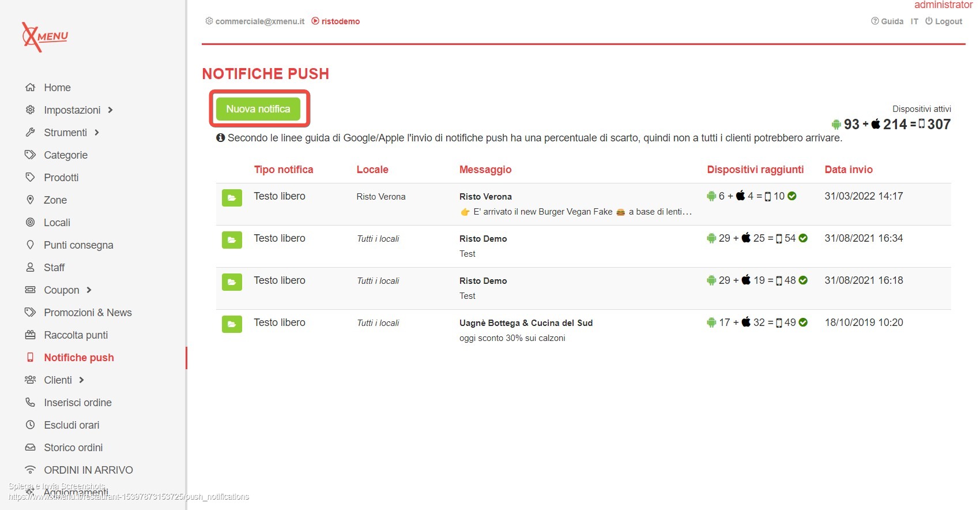Open Promozioni & News menu item
The width and height of the screenshot is (980, 510).
(88, 313)
